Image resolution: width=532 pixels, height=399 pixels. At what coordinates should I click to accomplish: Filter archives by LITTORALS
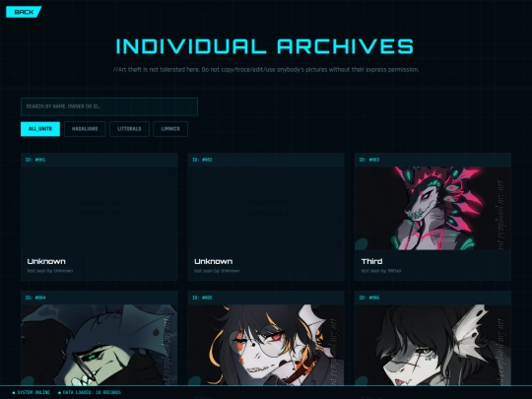tap(129, 129)
